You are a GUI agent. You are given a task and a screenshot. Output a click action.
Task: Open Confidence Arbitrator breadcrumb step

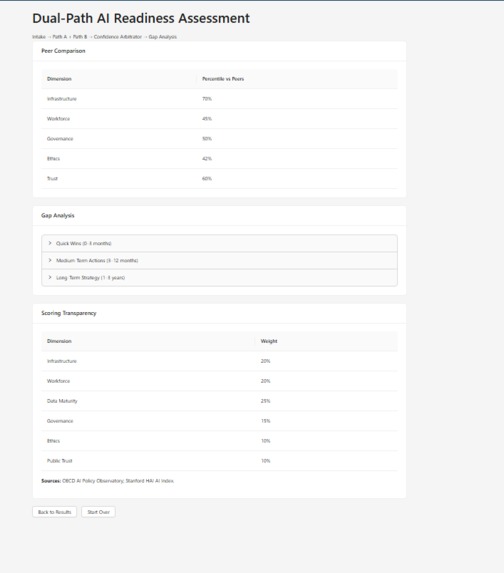[118, 37]
